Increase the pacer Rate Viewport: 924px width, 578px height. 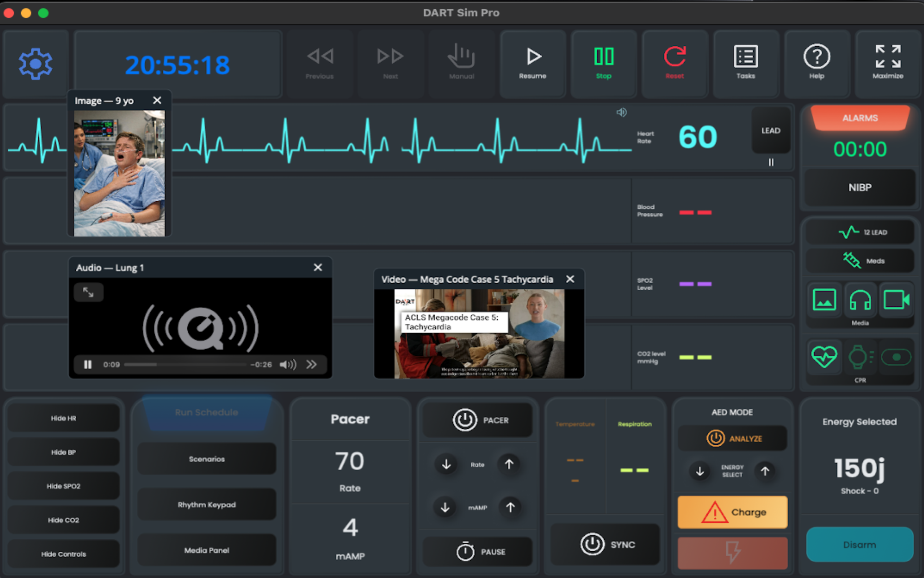pos(509,465)
